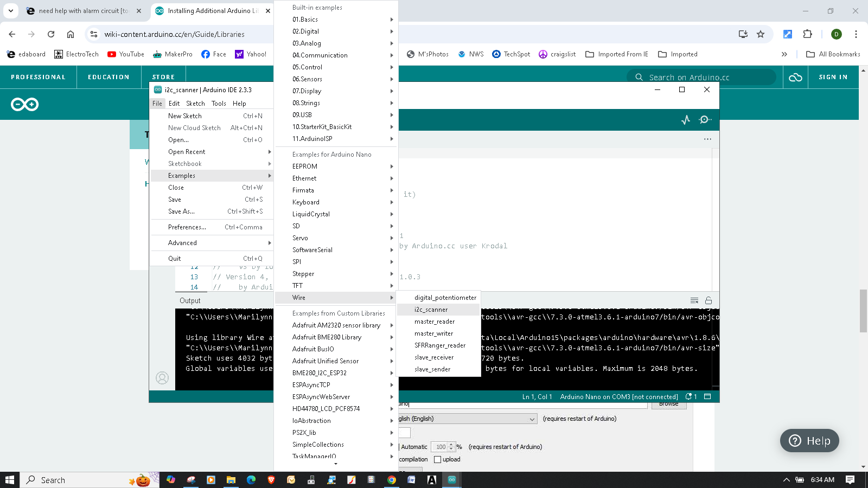
Task: Click the Arduino IDE taskbar icon
Action: point(452,480)
